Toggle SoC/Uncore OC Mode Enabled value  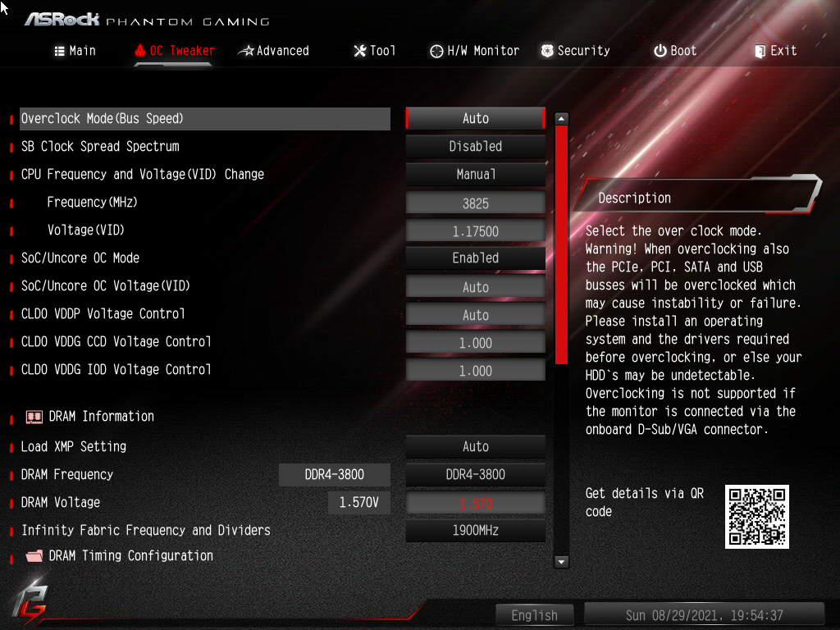pyautogui.click(x=476, y=258)
